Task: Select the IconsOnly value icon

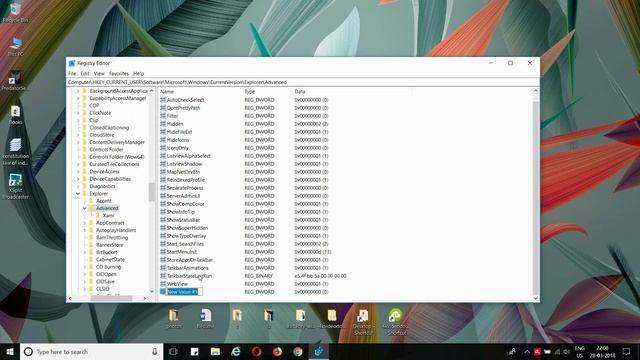Action: (x=163, y=148)
